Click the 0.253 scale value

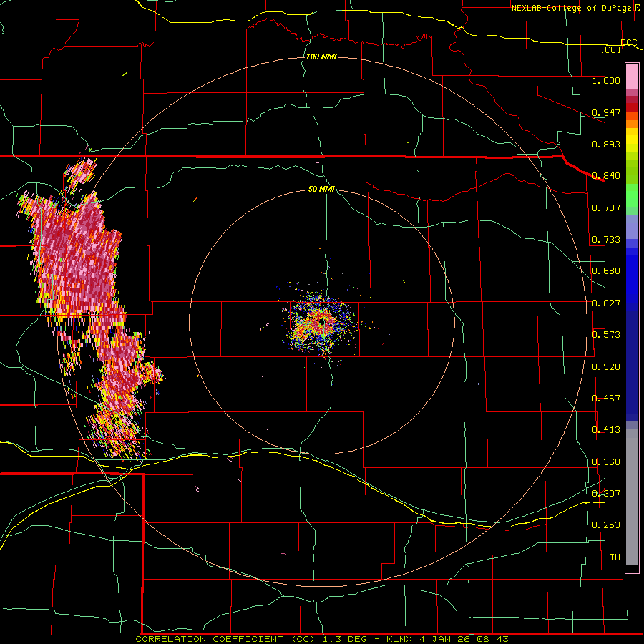tap(606, 525)
